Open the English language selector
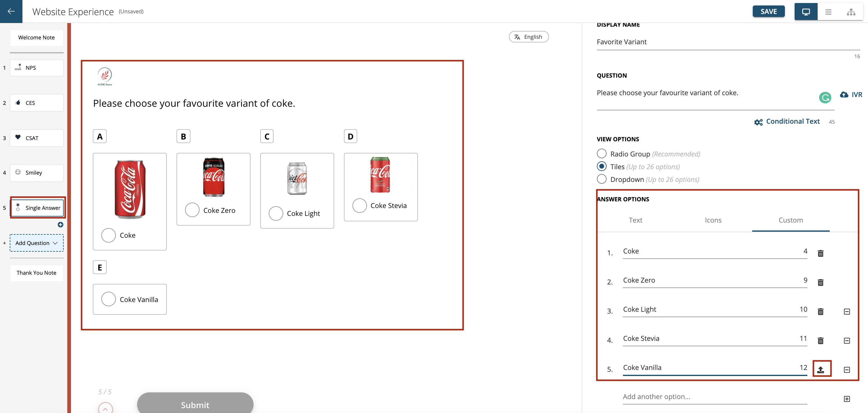 click(528, 37)
